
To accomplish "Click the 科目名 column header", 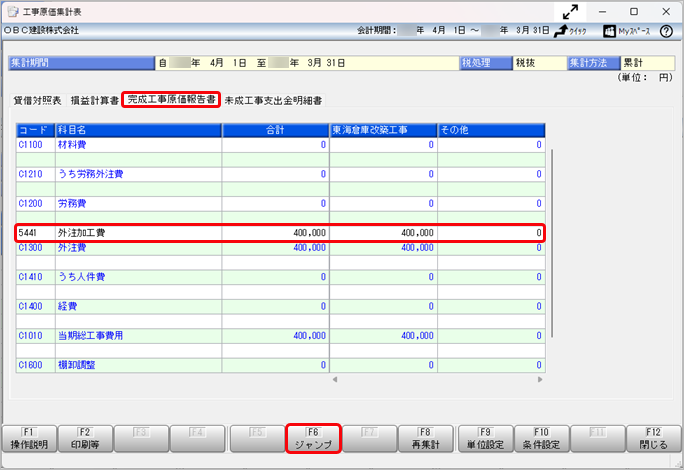I will pyautogui.click(x=139, y=130).
